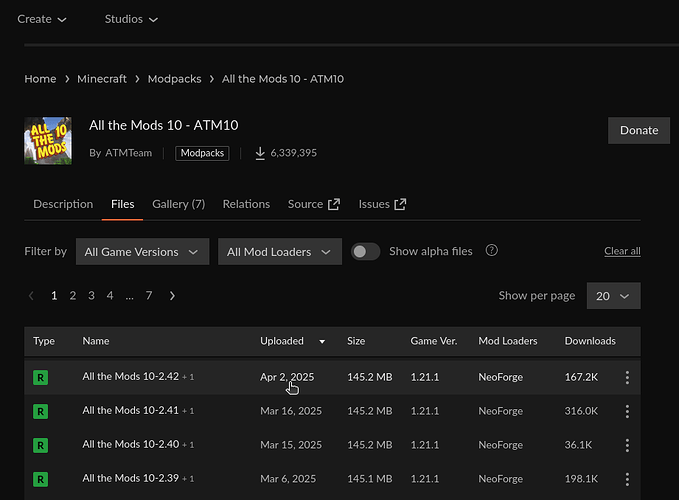Open kebab menu for All the Mods 10-2.42
This screenshot has width=679, height=500.
pyautogui.click(x=627, y=377)
